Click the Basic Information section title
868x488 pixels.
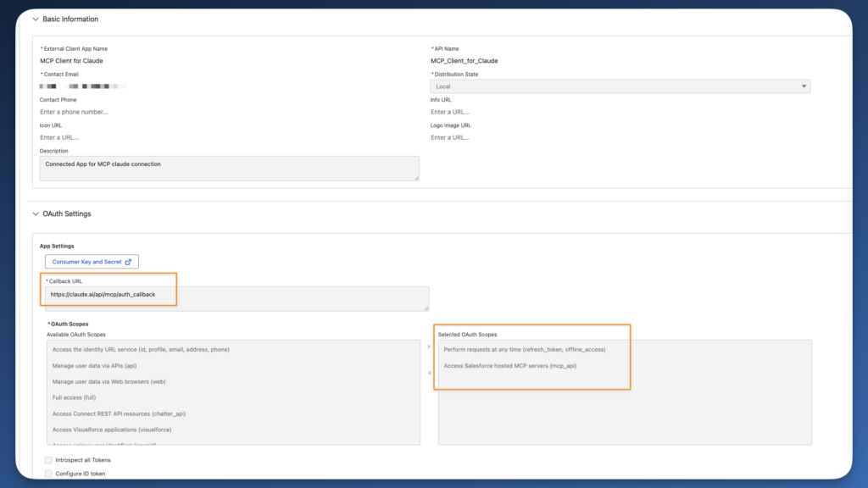[x=70, y=19]
